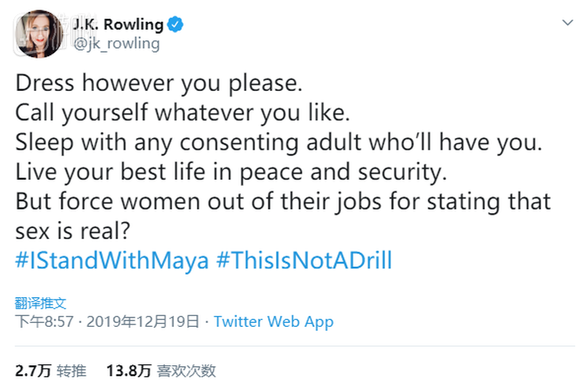Open J.K. Rowling's profile avatar
The height and width of the screenshot is (392, 588).
click(x=38, y=33)
